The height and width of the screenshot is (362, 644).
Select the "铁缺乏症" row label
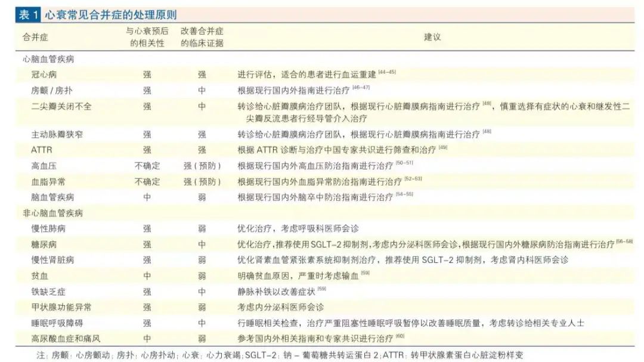(48, 292)
